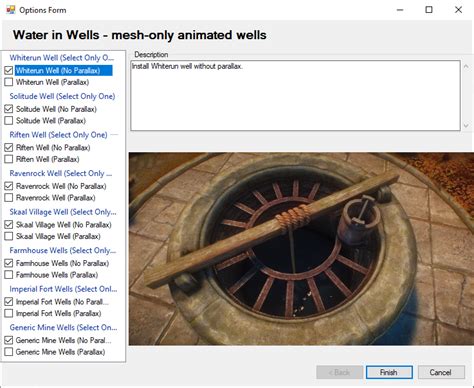Enable Solitude Well (Parallax) option

[9, 121]
